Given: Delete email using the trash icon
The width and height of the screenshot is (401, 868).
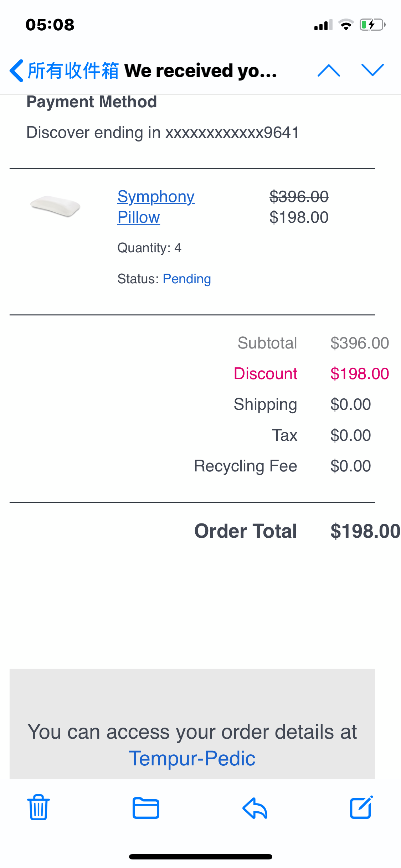Looking at the screenshot, I should [38, 807].
